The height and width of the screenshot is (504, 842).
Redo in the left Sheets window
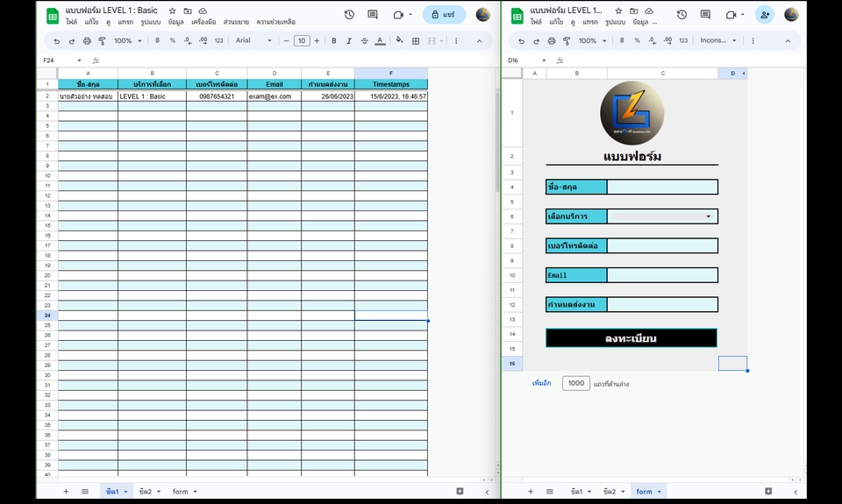coord(71,41)
